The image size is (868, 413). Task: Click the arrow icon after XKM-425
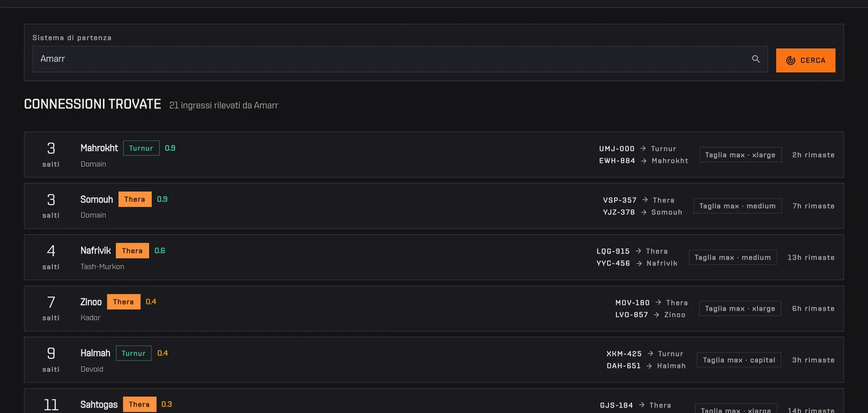click(650, 353)
